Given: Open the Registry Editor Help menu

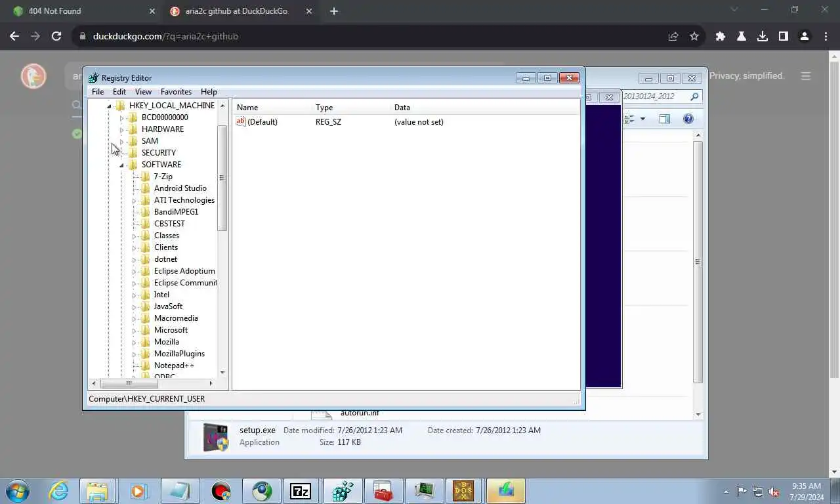Looking at the screenshot, I should point(209,92).
